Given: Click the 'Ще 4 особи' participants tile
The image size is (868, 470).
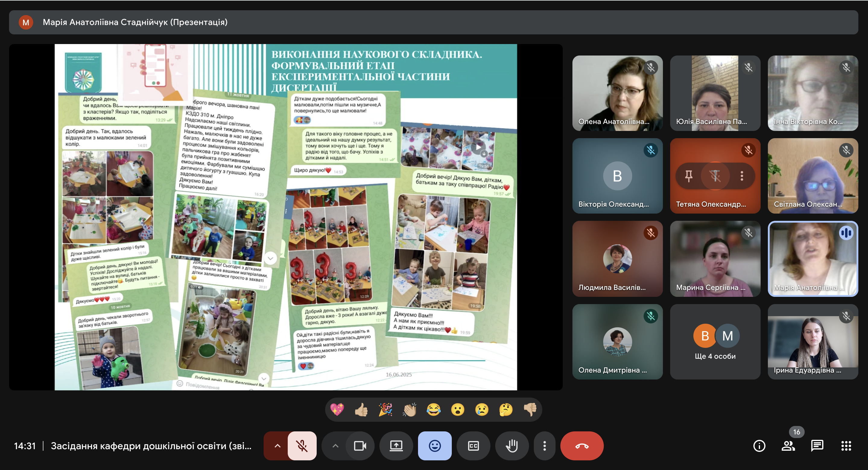Looking at the screenshot, I should point(715,341).
